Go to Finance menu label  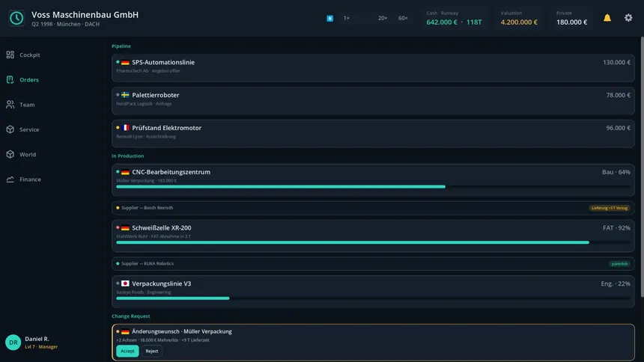(30, 180)
